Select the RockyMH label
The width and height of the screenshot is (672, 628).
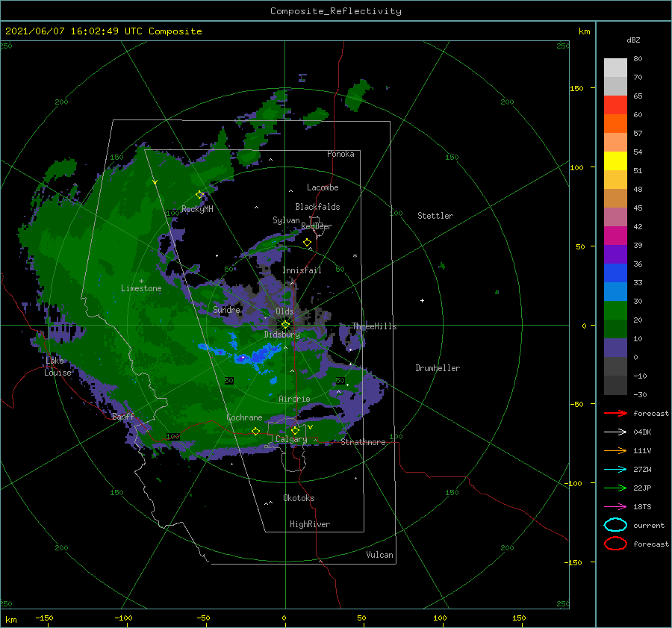tap(197, 209)
